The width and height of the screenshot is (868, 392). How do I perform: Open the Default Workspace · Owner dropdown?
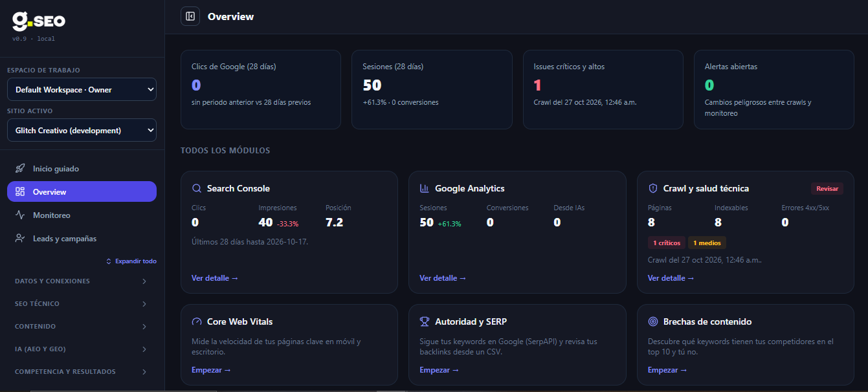pos(82,90)
